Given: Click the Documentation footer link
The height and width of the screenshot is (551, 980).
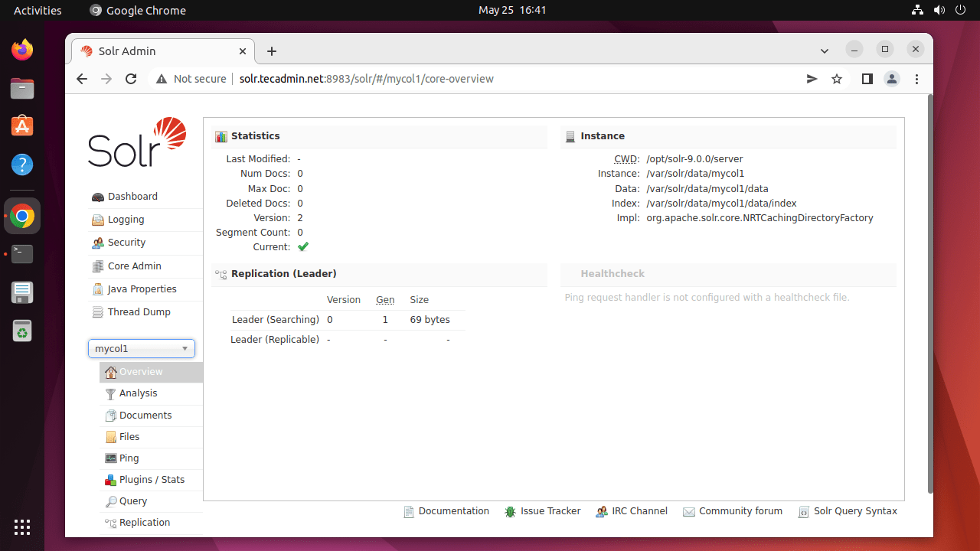Looking at the screenshot, I should 453,510.
